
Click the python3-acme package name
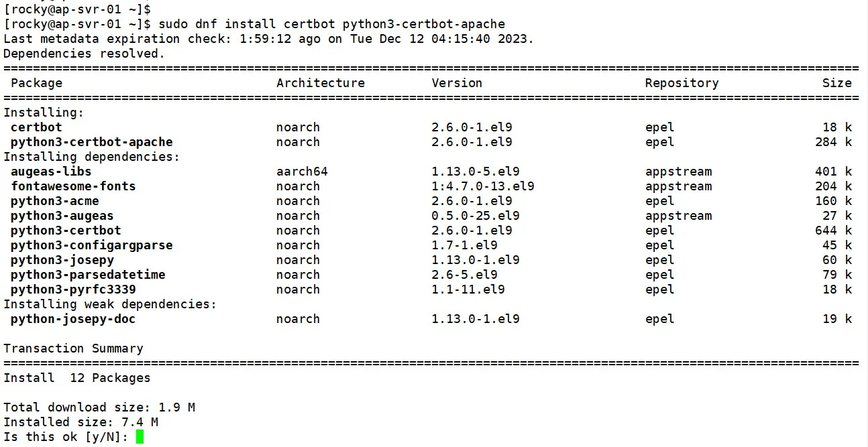(55, 201)
